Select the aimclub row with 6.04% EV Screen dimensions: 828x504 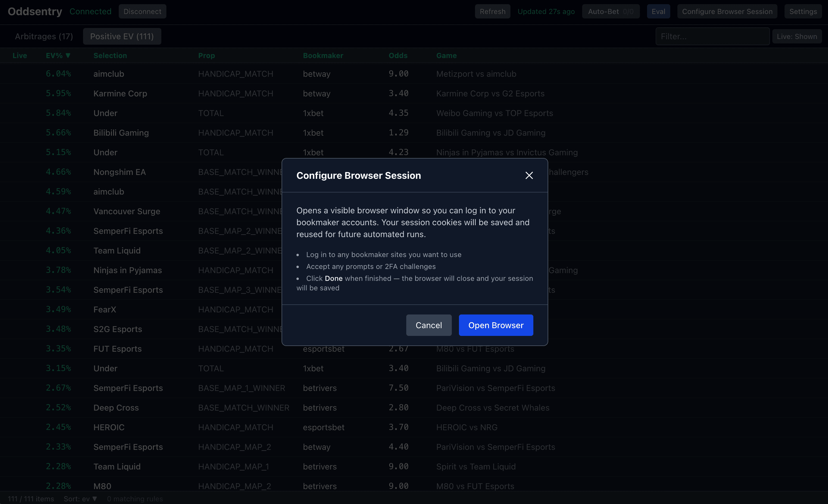(135, 73)
